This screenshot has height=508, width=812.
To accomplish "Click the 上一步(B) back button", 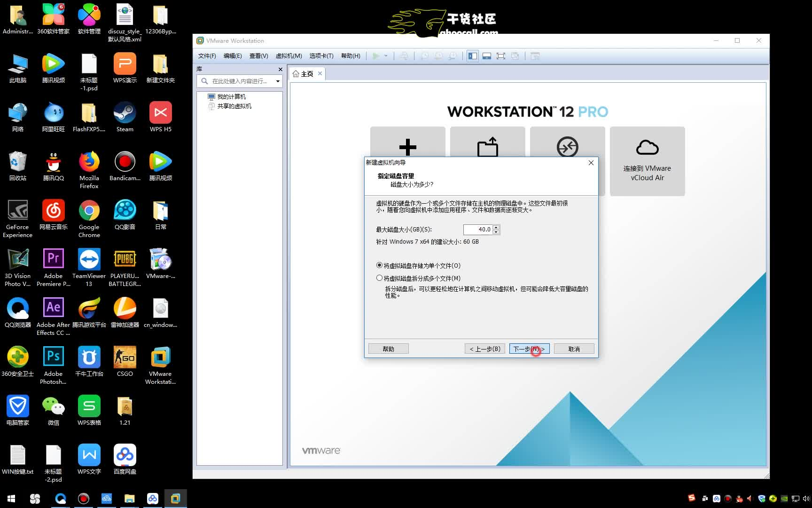I will click(x=485, y=349).
